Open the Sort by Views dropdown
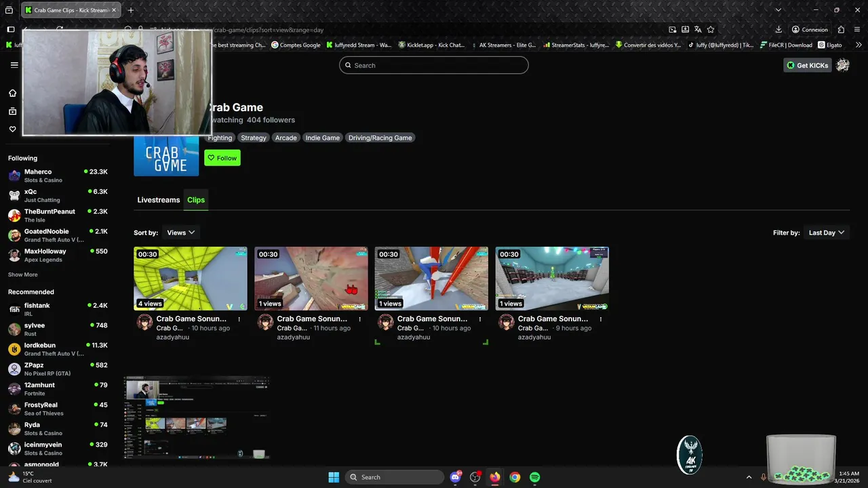Viewport: 868px width, 488px height. click(180, 232)
